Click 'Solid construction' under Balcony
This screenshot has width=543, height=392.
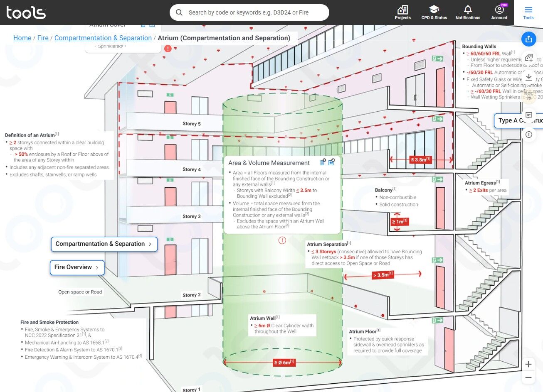click(x=399, y=205)
